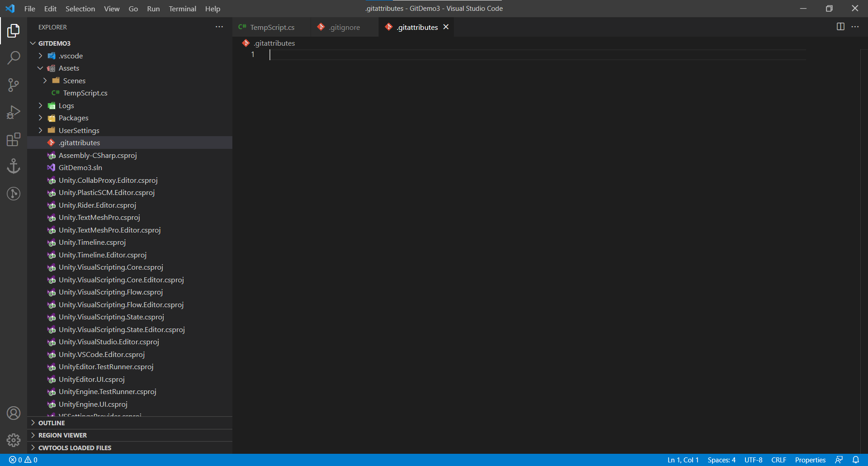Click the .gitattributes icon in breadcrumb
868x466 pixels.
[x=246, y=43]
